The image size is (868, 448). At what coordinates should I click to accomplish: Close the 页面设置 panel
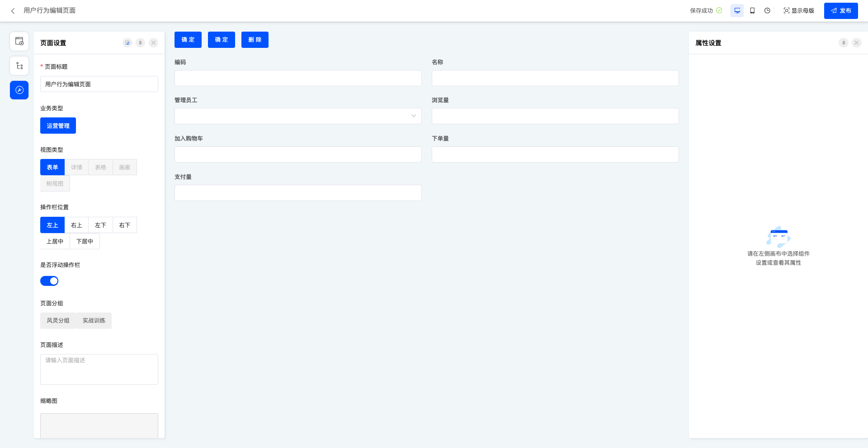pos(154,43)
